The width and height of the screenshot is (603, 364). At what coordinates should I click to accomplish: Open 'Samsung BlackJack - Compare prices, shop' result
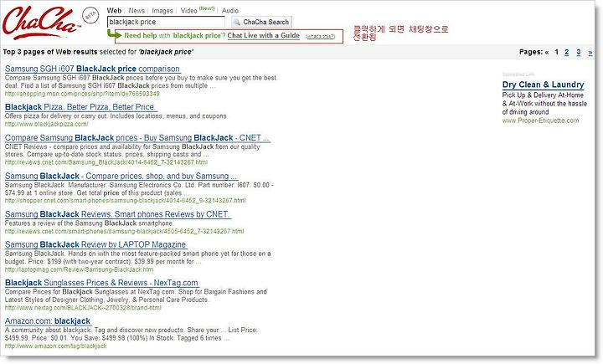tap(121, 176)
